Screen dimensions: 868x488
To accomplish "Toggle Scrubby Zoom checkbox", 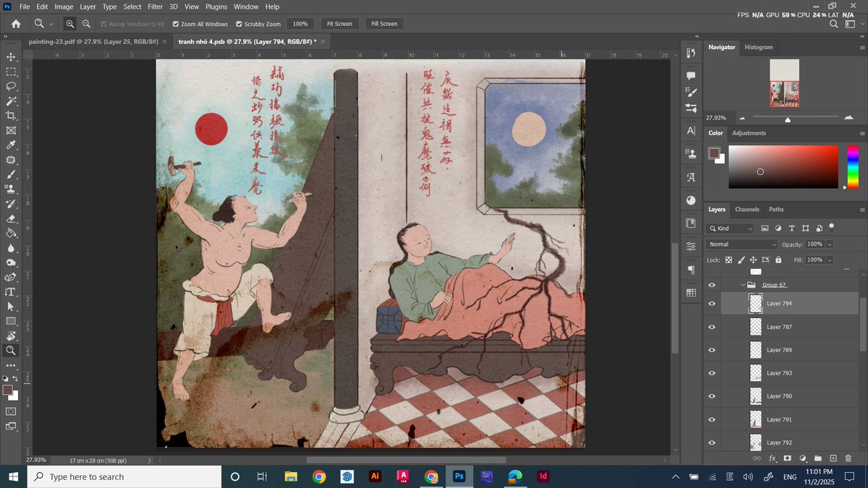I will [239, 24].
